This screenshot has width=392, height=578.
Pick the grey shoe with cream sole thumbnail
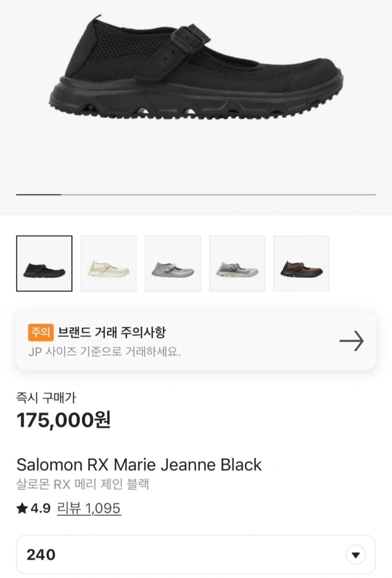[x=237, y=264]
